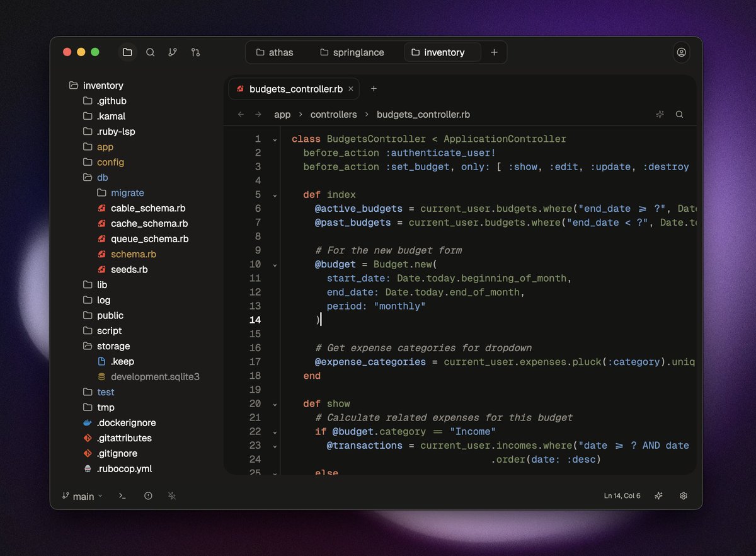Open the main branch selector dropdown
This screenshot has width=756, height=556.
pos(83,496)
